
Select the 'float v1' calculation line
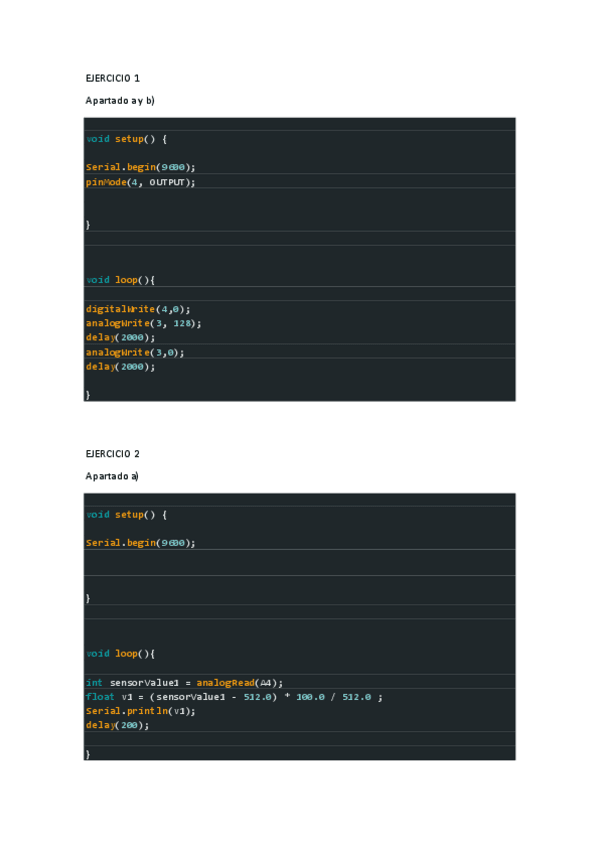(234, 697)
